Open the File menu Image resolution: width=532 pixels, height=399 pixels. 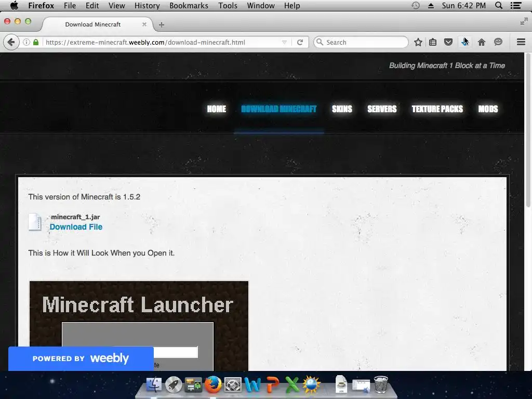tap(70, 6)
